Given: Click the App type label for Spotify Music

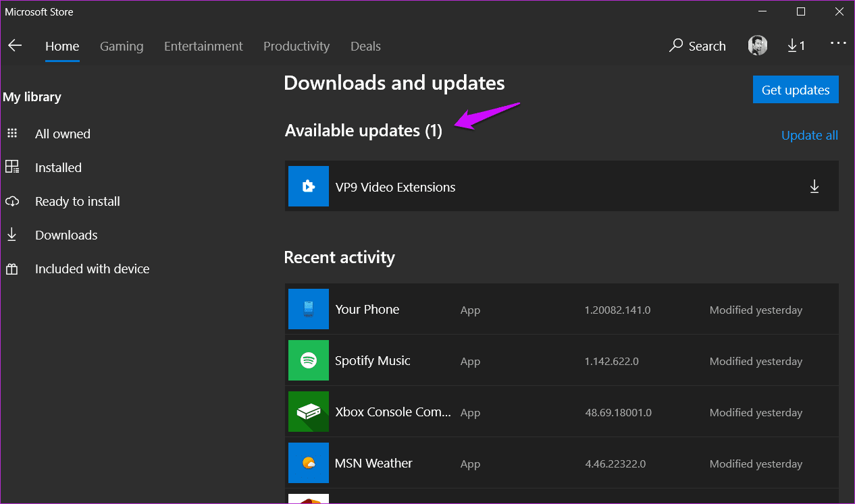Looking at the screenshot, I should 470,362.
